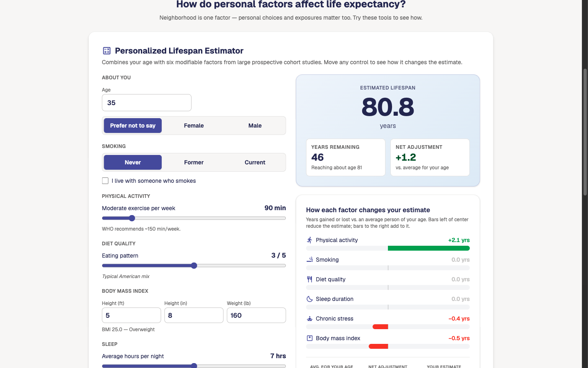Click the Eating pattern slider handle
This screenshot has width=588, height=368.
(x=194, y=266)
